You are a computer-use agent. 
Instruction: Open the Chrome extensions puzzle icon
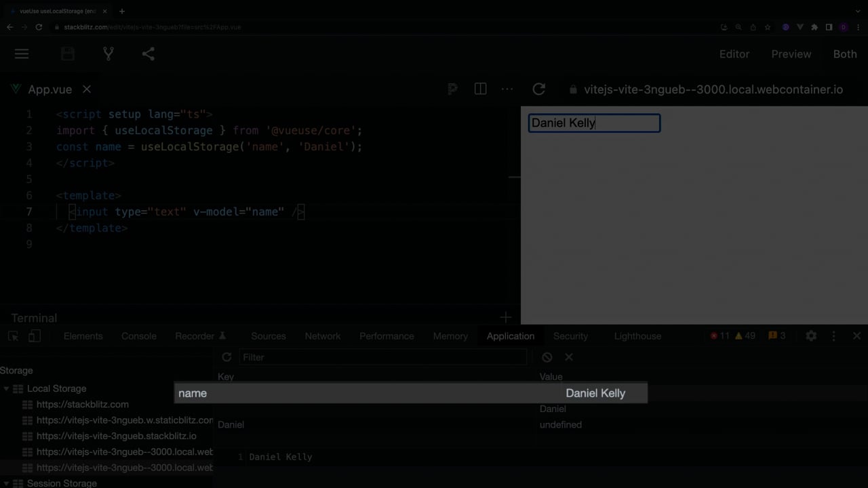(814, 27)
